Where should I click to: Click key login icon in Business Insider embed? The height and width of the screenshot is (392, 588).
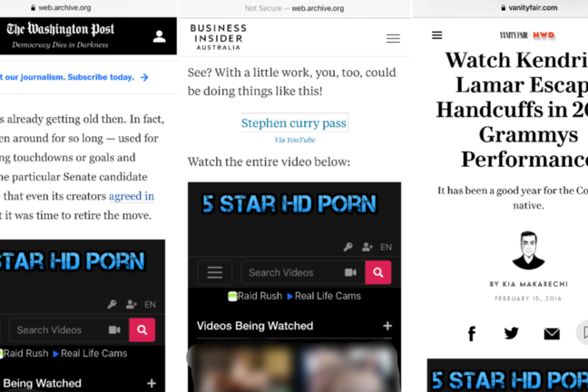pos(348,247)
